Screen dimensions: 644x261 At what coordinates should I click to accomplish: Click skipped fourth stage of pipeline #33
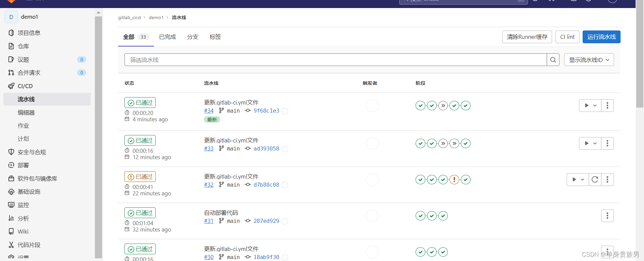(x=454, y=143)
